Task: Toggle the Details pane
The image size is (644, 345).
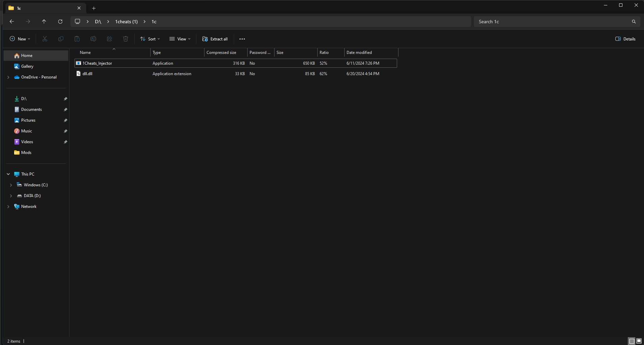Action: [625, 39]
